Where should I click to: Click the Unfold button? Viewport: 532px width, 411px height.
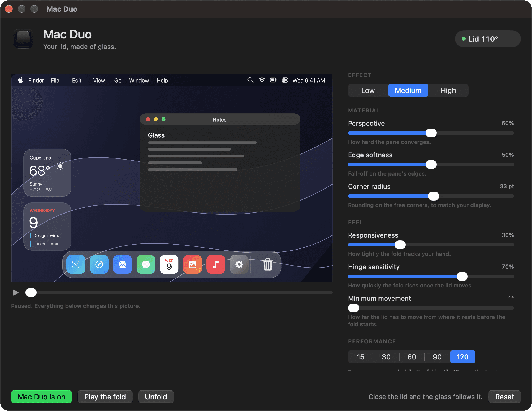156,397
